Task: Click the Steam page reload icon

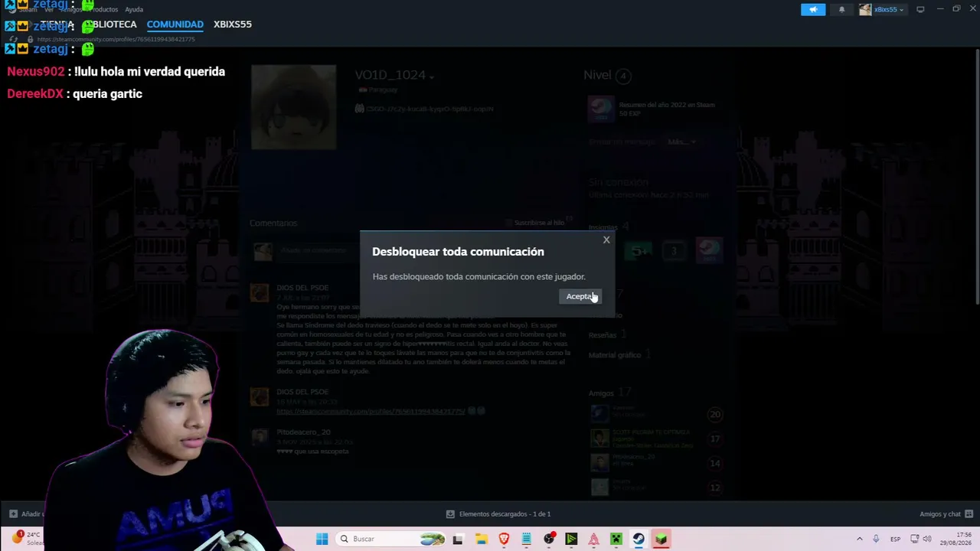Action: click(x=14, y=39)
